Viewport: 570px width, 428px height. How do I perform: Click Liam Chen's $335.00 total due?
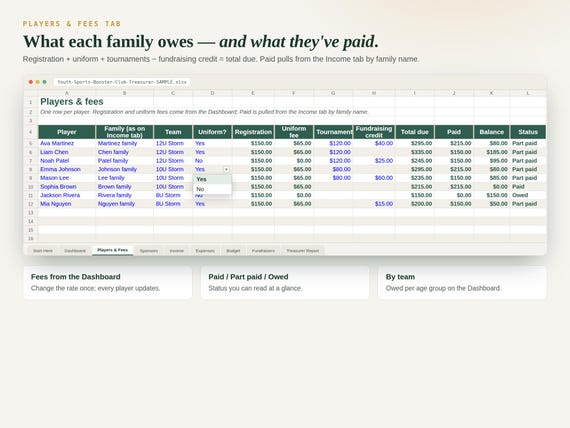(x=415, y=152)
